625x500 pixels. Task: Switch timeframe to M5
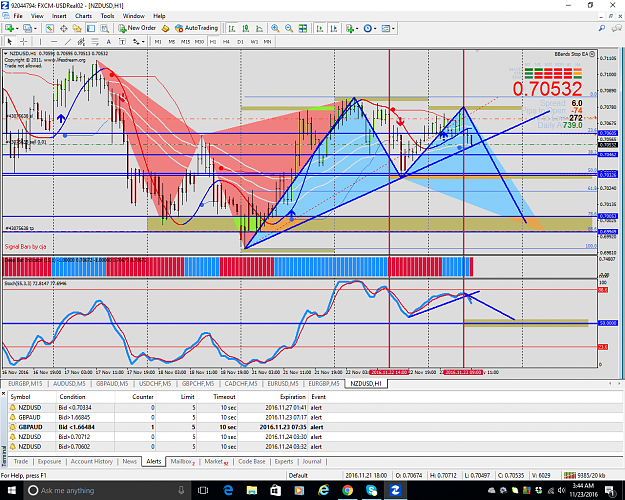tap(171, 41)
